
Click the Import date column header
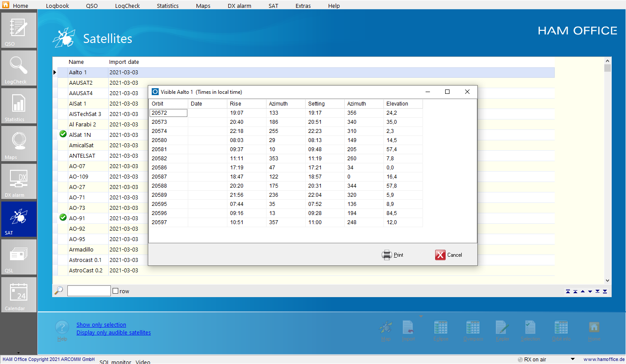click(124, 62)
